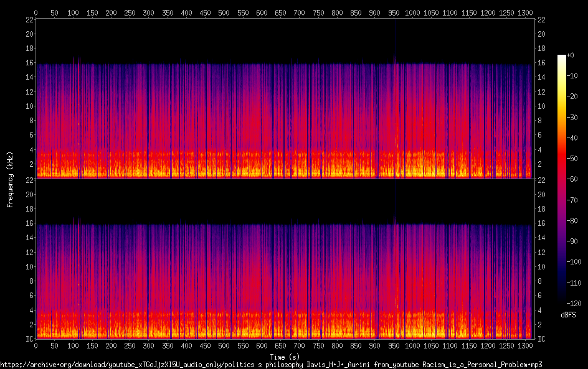Viewport: 588px width, 369px height.
Task: Click the dBFS label under the color scale
Action: coord(567,315)
